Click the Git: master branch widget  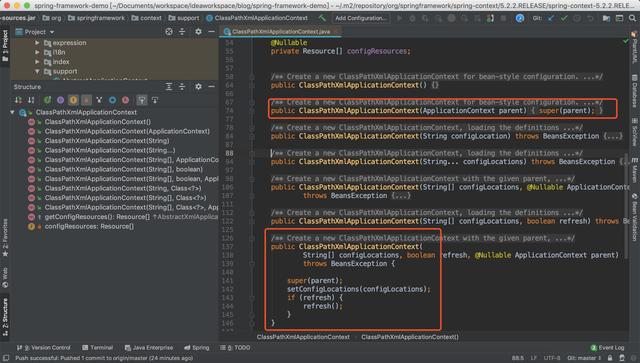click(584, 358)
